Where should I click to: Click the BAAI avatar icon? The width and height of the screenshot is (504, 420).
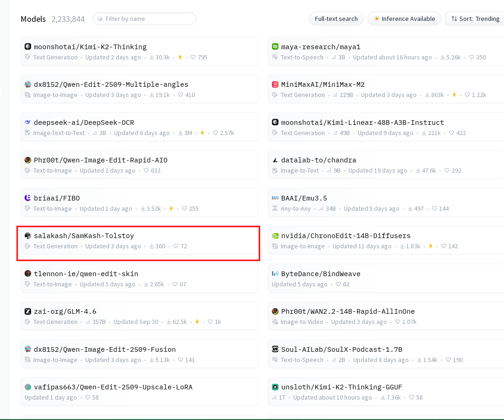point(275,198)
